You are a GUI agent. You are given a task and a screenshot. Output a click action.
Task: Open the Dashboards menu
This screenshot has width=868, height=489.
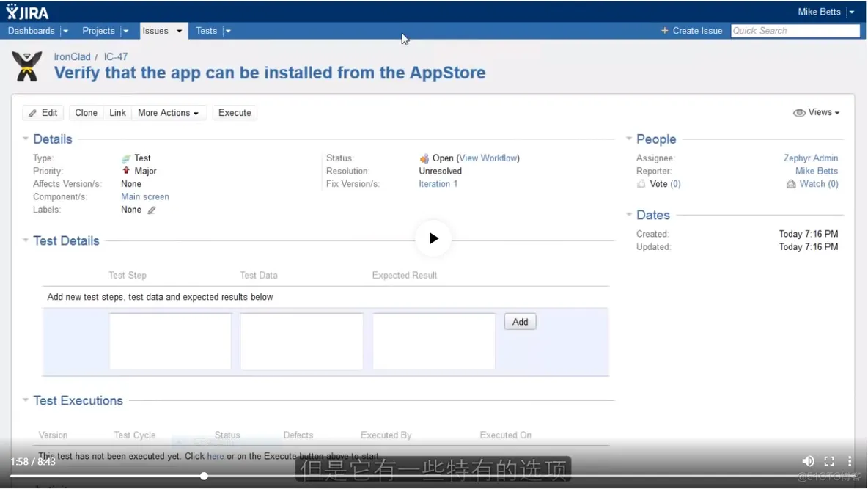click(x=32, y=31)
